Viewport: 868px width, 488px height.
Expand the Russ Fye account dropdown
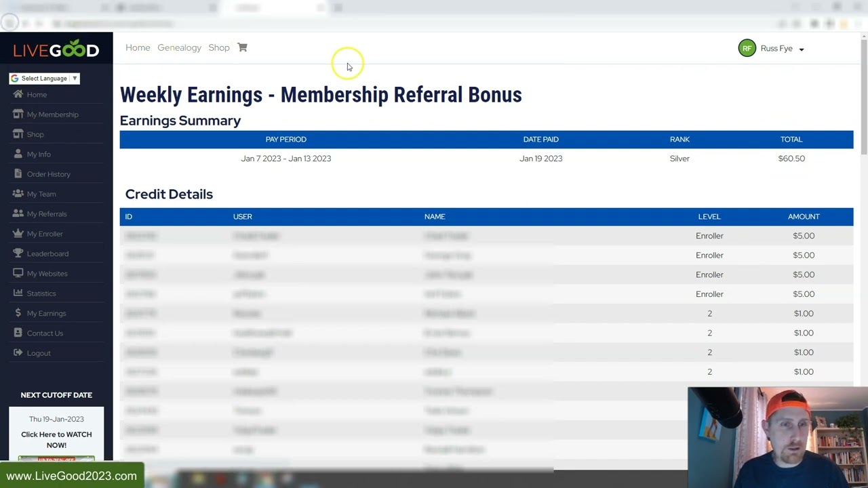tap(801, 49)
